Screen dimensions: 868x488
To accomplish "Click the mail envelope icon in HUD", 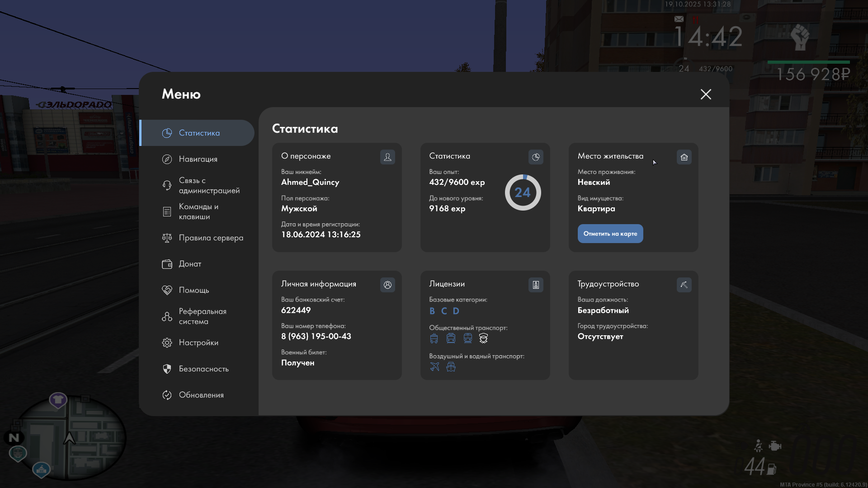I will (x=679, y=19).
